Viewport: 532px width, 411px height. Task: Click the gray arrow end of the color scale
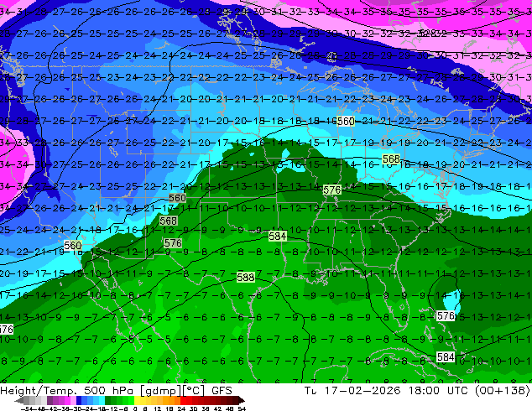tap(19, 400)
